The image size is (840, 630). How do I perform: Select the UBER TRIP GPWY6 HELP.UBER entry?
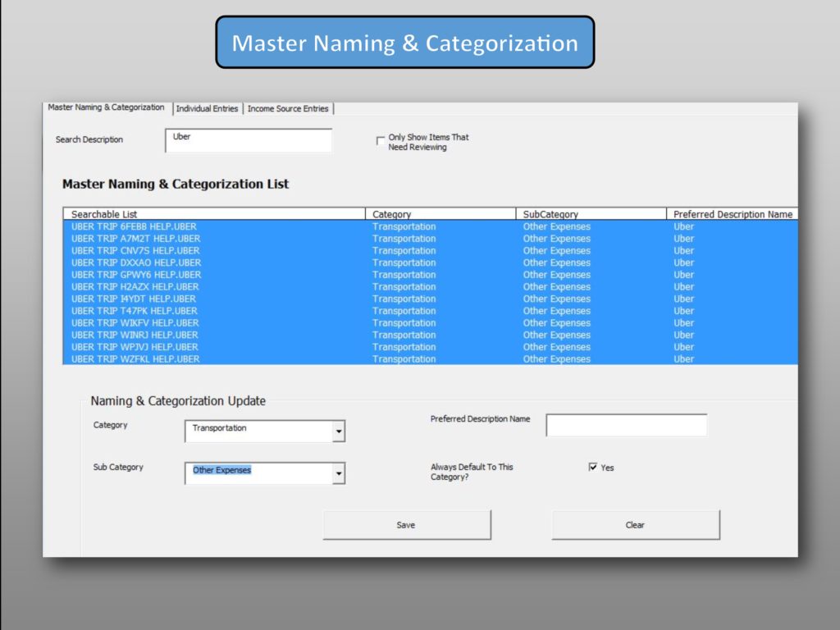pyautogui.click(x=136, y=275)
